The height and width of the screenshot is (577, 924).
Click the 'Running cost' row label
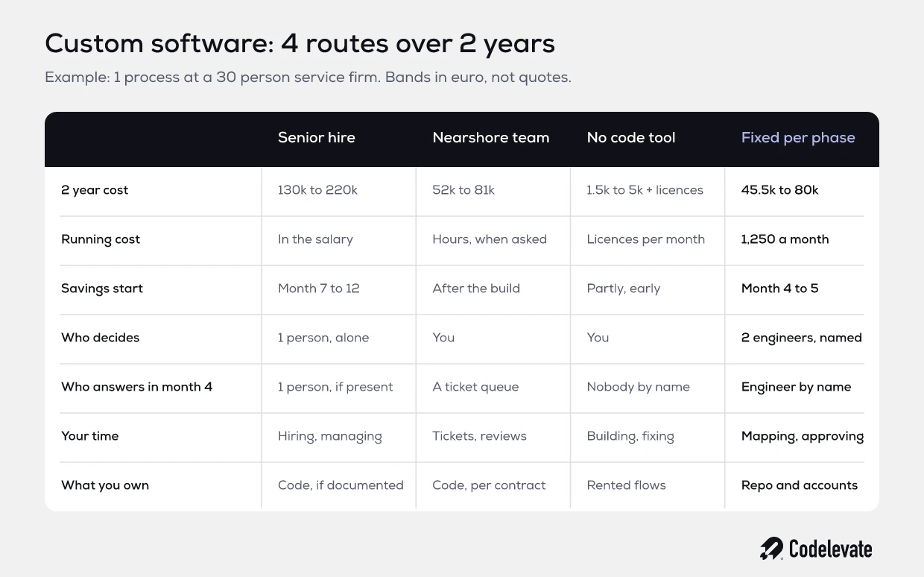[101, 239]
